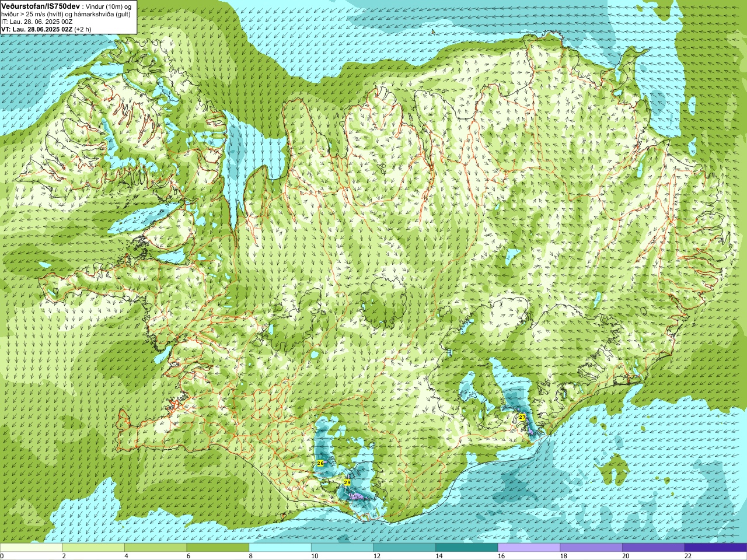Click the 0–2 m/s pale yellow colorbar segment
This screenshot has width=747, height=560.
[x=31, y=548]
